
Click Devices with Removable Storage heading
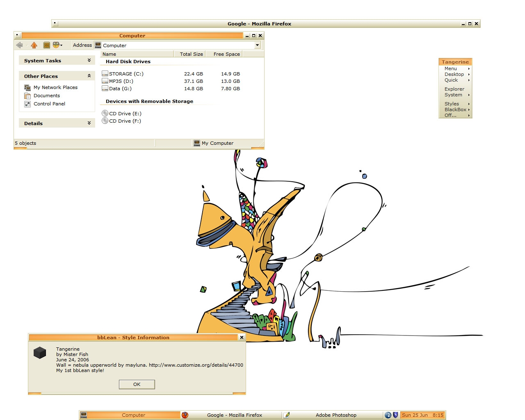pos(149,101)
